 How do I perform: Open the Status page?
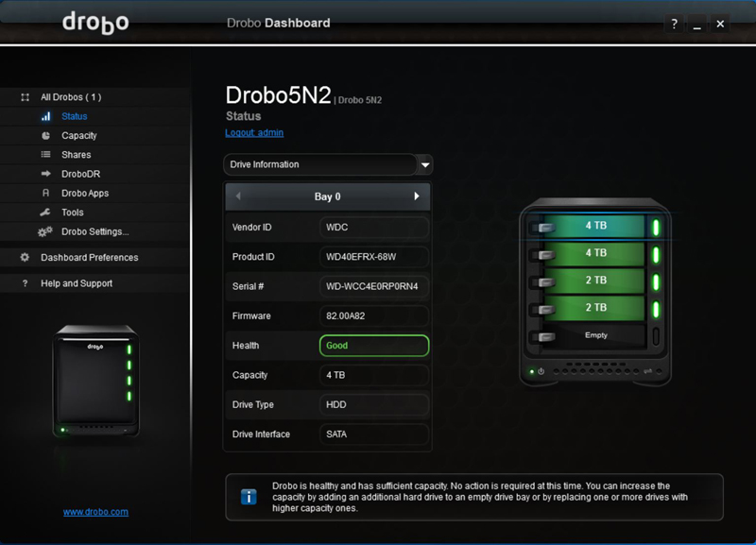tap(75, 116)
